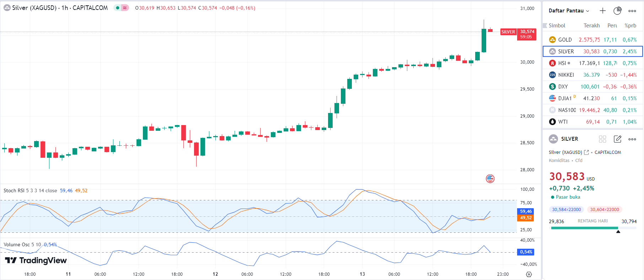
Task: Open the SILVER details more options menu
Action: (x=632, y=139)
